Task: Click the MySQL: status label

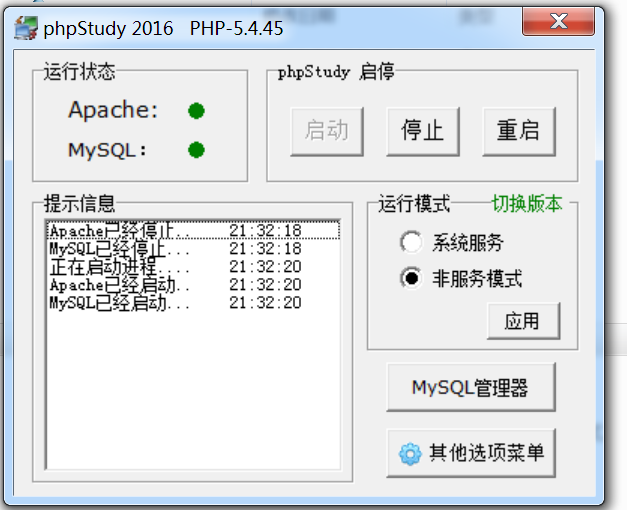Action: pos(107,150)
